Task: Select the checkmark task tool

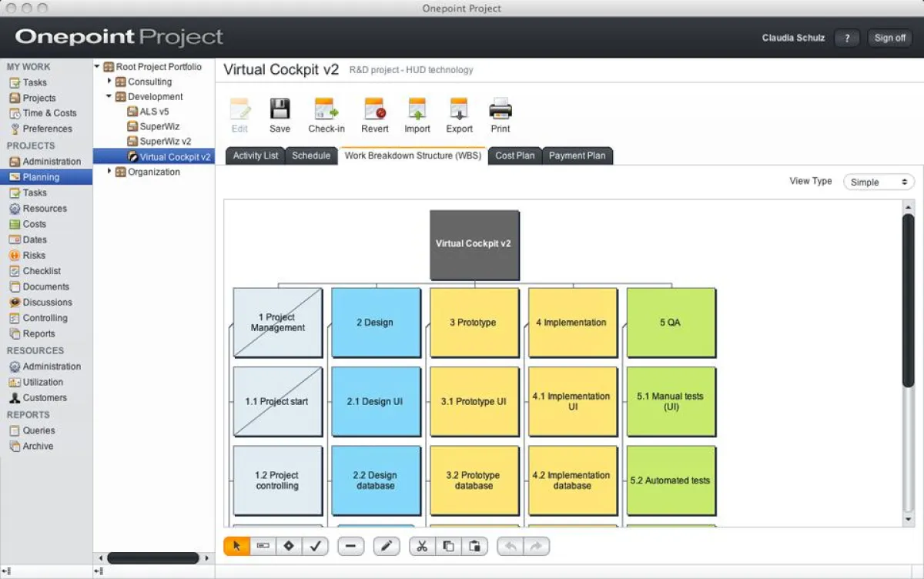Action: click(315, 546)
